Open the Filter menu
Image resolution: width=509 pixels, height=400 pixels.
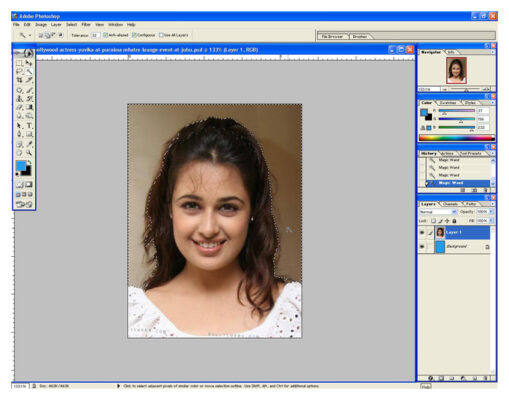[x=86, y=25]
